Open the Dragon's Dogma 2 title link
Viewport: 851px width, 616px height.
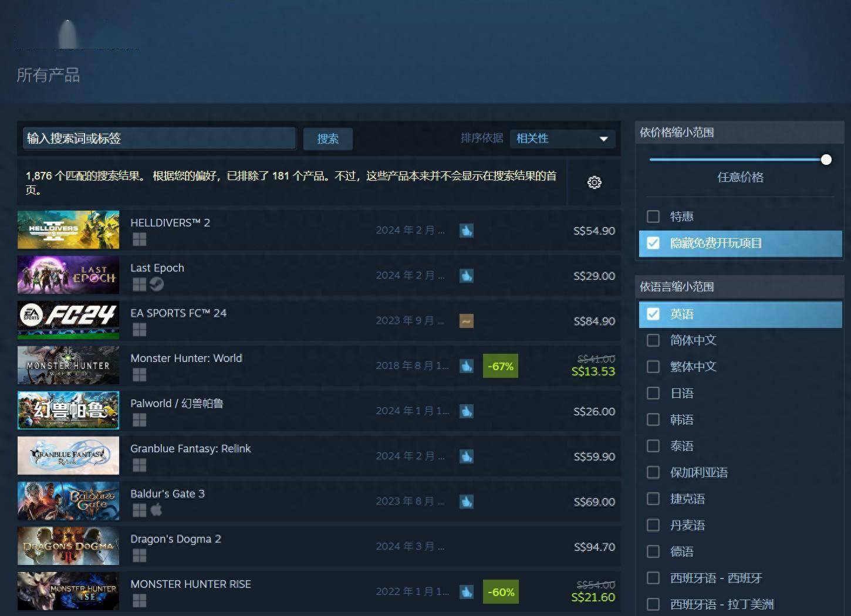(175, 539)
